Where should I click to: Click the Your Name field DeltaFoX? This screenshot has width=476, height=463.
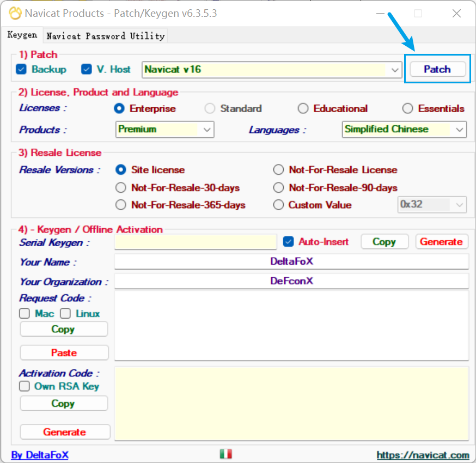291,261
